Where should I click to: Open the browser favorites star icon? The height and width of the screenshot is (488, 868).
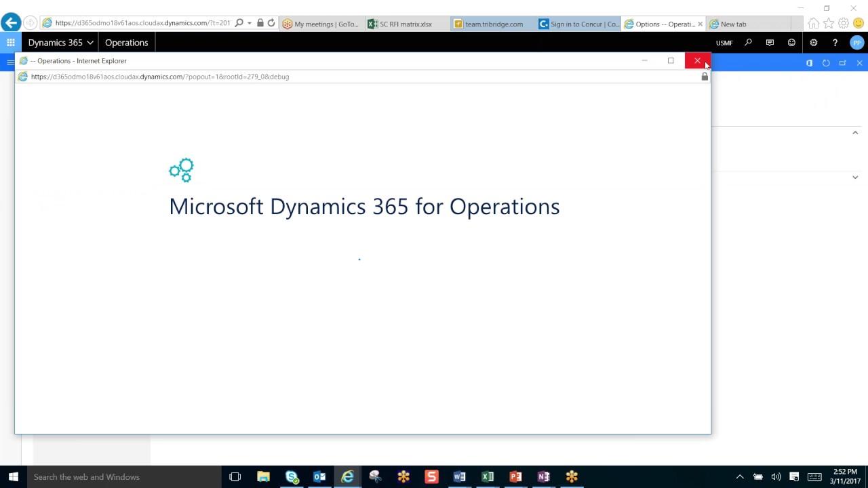pyautogui.click(x=828, y=24)
